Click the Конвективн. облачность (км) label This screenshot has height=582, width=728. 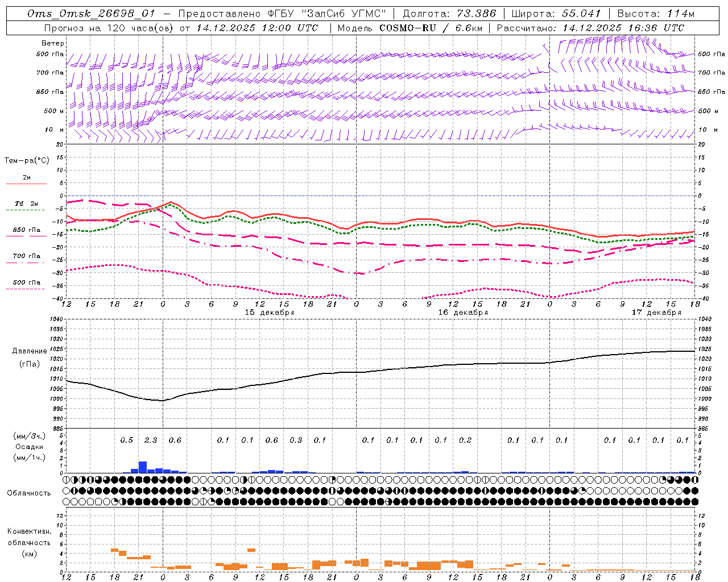tap(29, 542)
